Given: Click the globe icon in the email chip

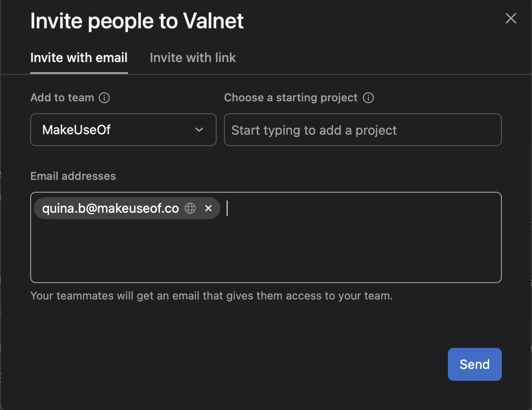Looking at the screenshot, I should coord(190,208).
